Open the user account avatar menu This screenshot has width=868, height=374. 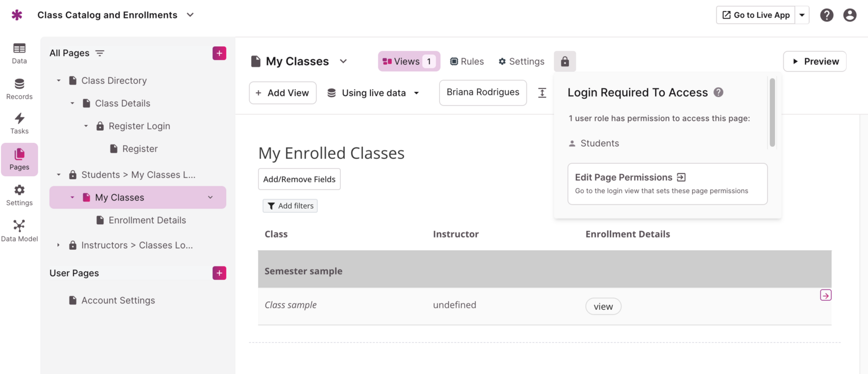coord(849,15)
